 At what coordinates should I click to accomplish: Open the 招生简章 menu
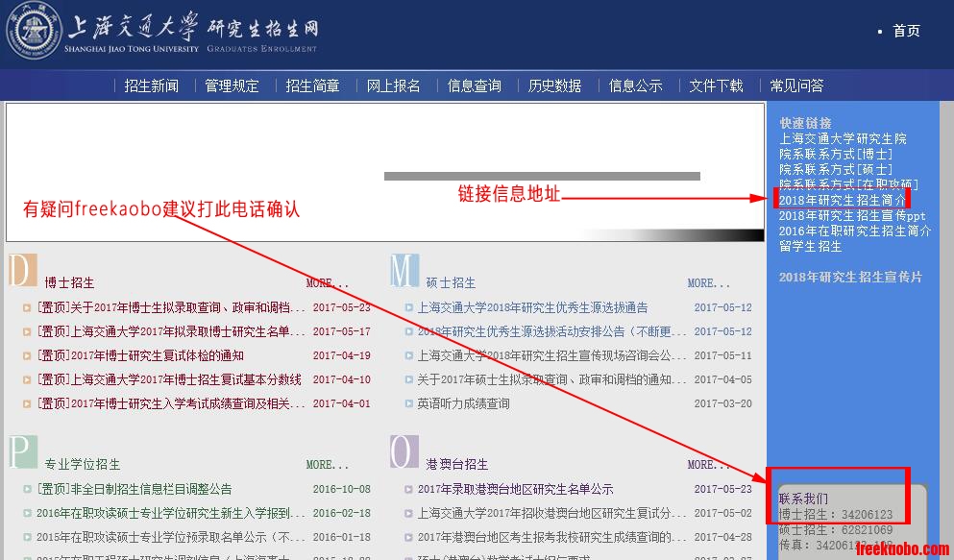313,85
